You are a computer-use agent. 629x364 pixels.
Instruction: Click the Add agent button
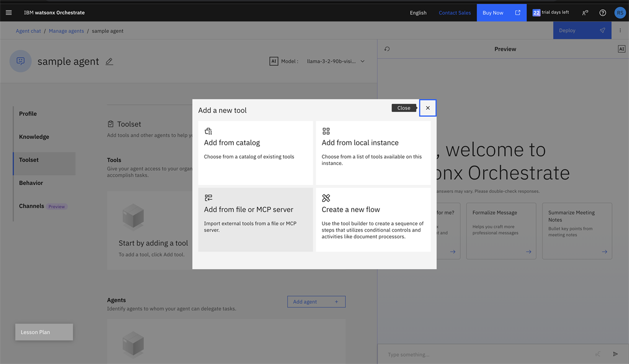pyautogui.click(x=316, y=302)
